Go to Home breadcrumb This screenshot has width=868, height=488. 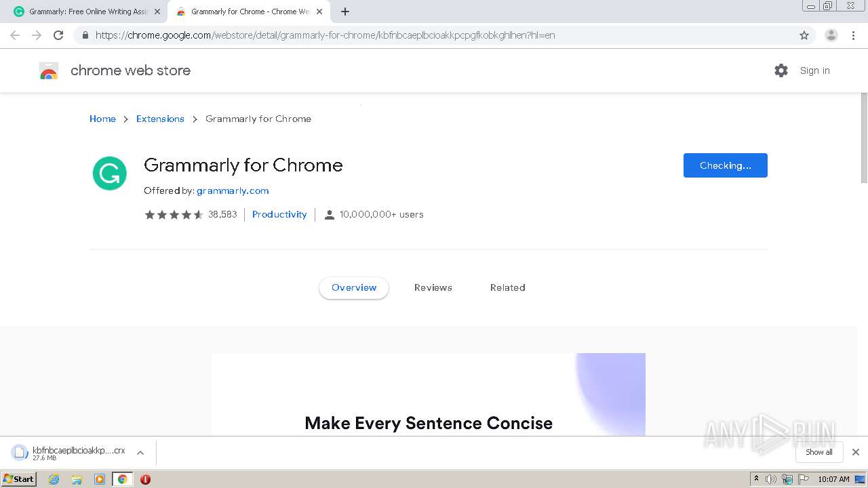point(102,119)
